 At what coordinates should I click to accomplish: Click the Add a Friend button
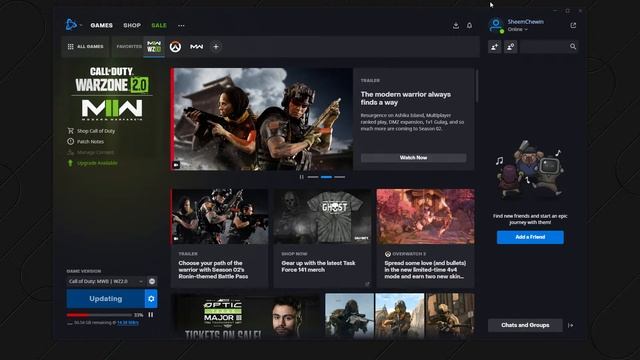530,237
